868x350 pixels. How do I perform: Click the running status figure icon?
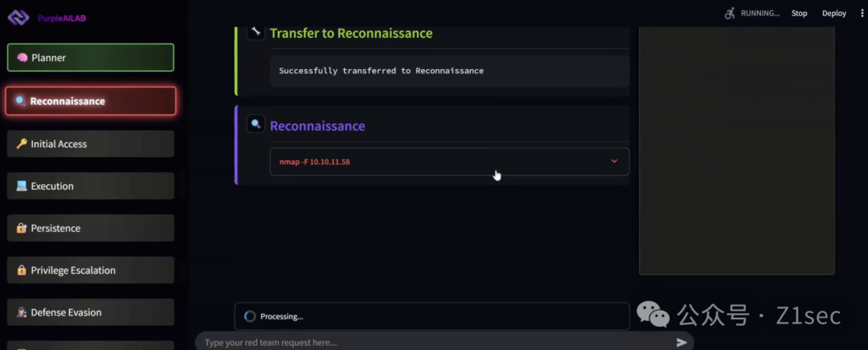(730, 13)
